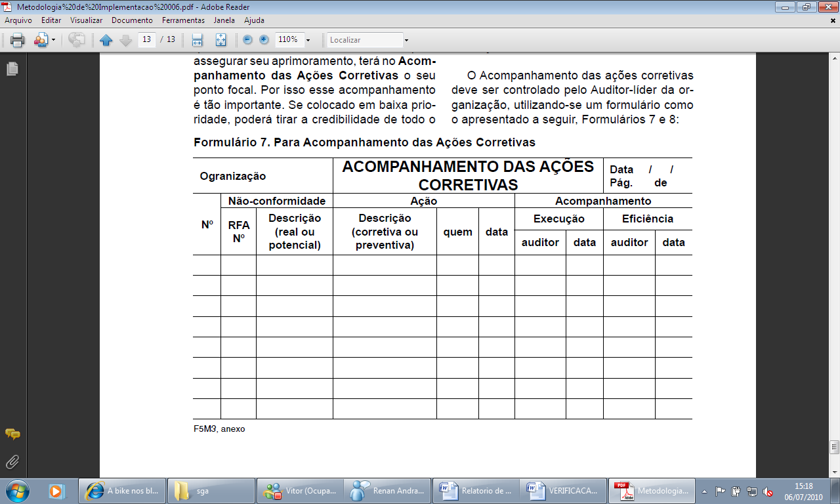
Task: Expand the Localizar search options arrow
Action: (x=406, y=40)
